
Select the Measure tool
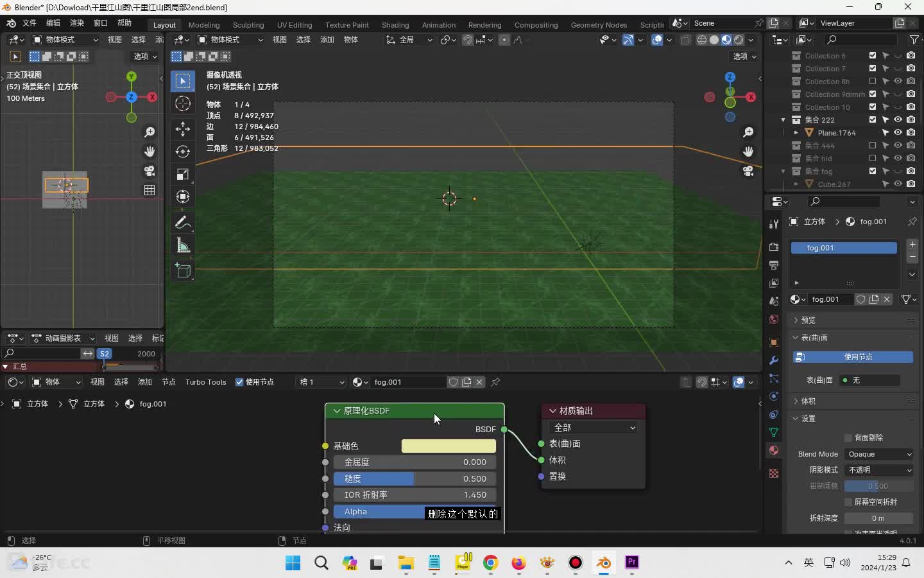pyautogui.click(x=183, y=245)
